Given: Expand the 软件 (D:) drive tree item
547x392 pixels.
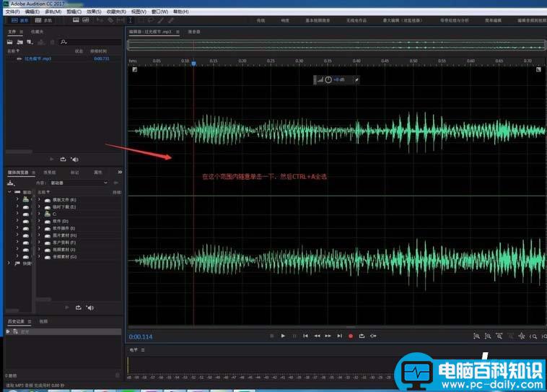Looking at the screenshot, I should pyautogui.click(x=39, y=221).
